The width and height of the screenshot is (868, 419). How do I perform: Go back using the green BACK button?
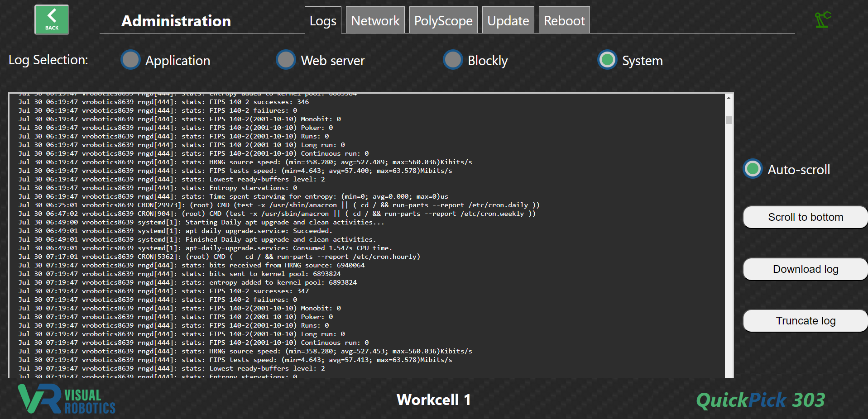[52, 19]
